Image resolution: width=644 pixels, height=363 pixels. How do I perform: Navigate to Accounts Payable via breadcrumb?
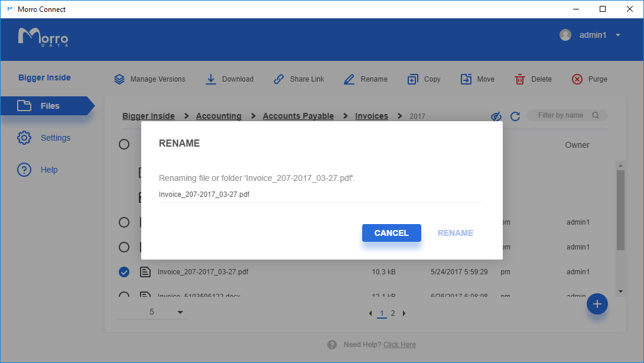coord(298,116)
